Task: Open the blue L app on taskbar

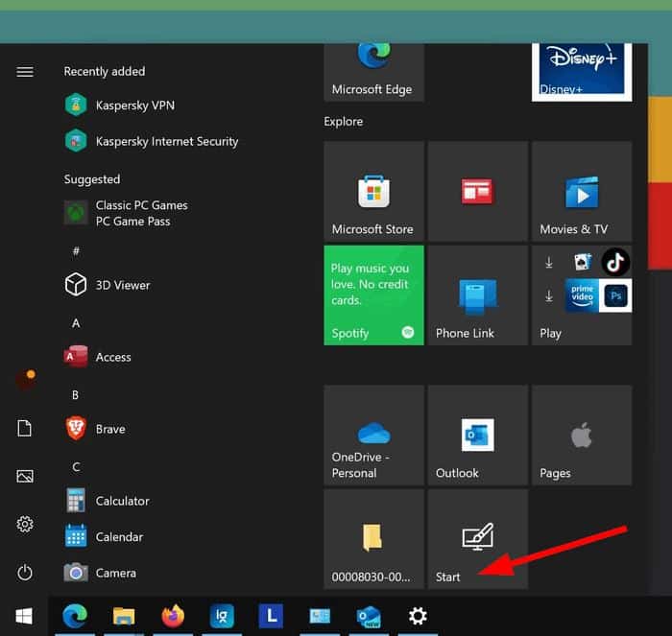Action: point(271,616)
